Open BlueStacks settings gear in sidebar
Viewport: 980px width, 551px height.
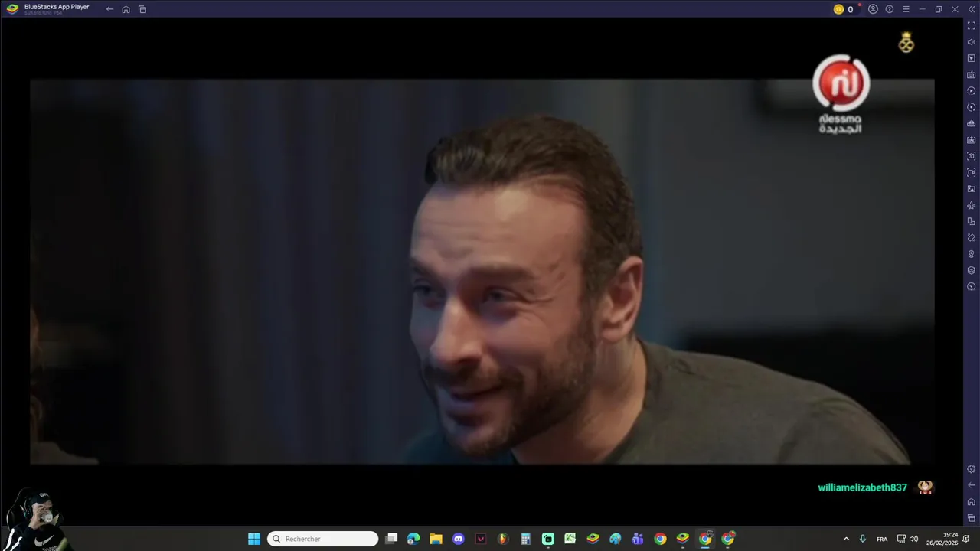[972, 469]
